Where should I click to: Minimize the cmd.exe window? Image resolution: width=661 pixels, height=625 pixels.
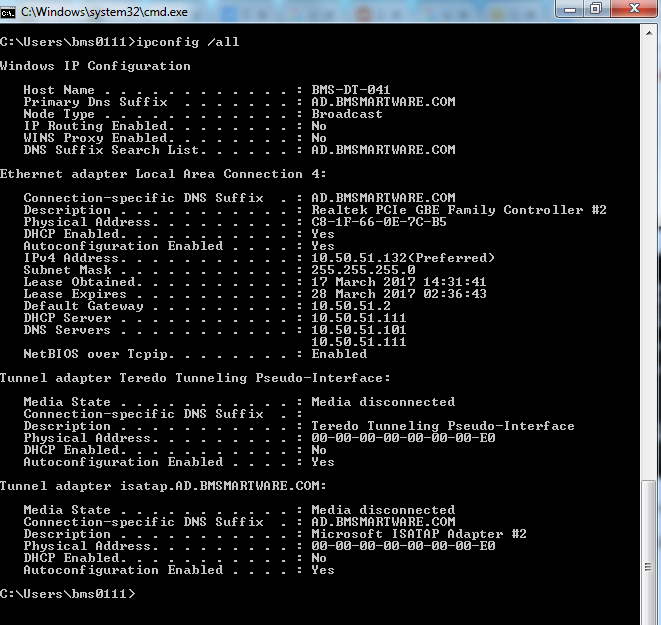pos(570,9)
